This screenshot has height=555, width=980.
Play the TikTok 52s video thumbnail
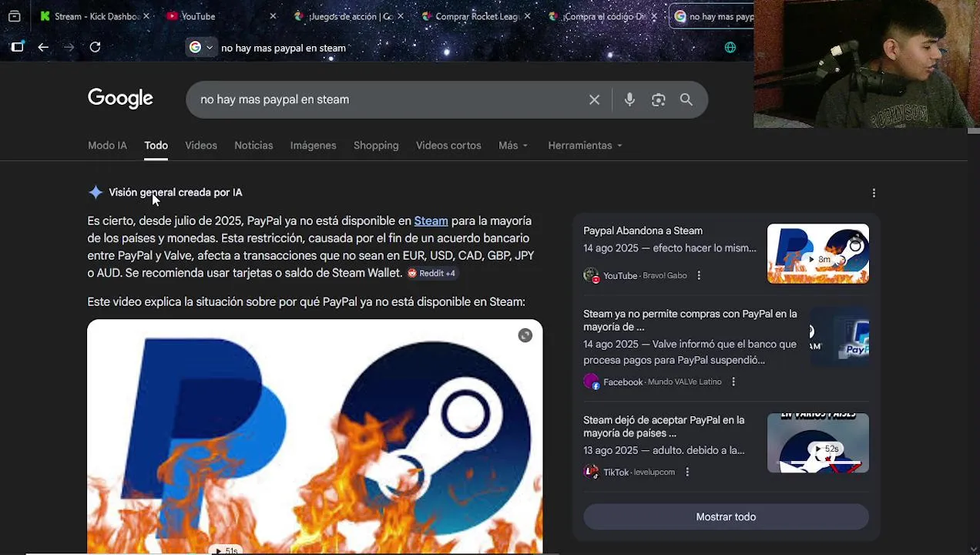[817, 442]
